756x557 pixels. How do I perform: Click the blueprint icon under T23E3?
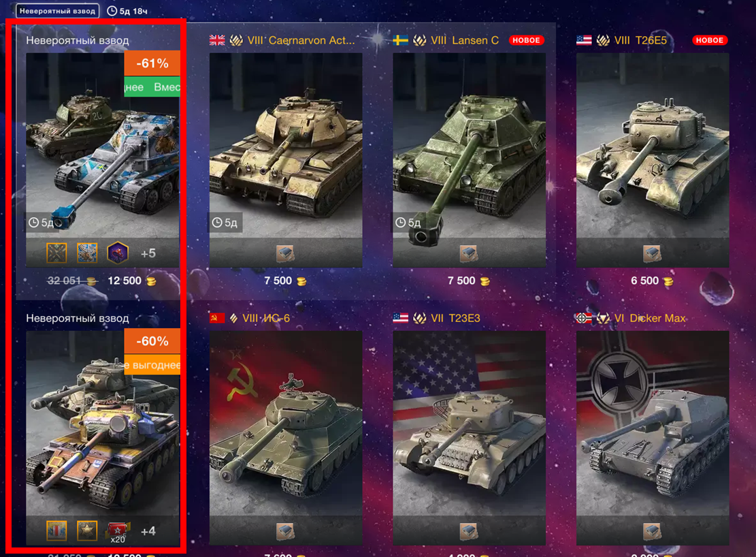(x=469, y=531)
